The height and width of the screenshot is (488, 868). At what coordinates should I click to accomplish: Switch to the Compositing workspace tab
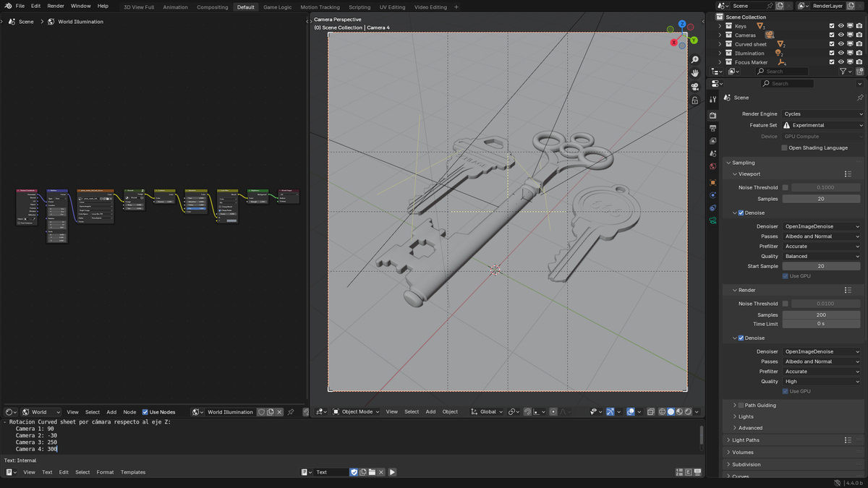(x=213, y=7)
